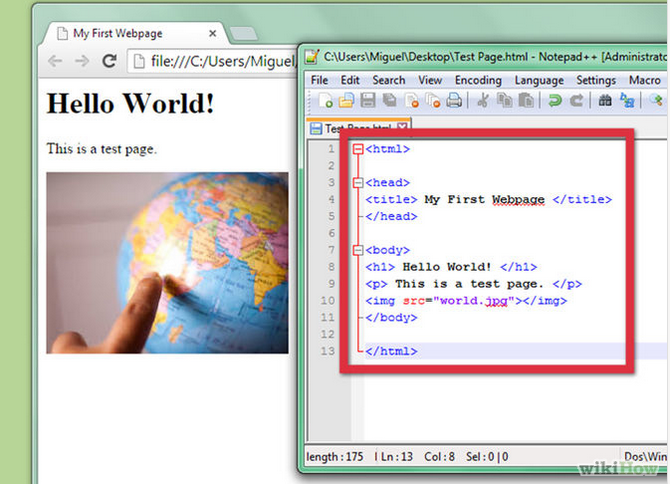The width and height of the screenshot is (670, 484).
Task: Click the Paste clipboard icon
Action: [526, 100]
